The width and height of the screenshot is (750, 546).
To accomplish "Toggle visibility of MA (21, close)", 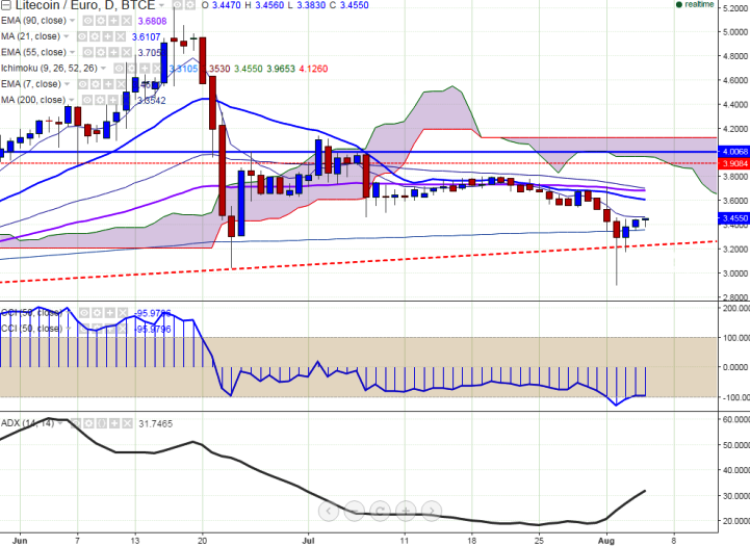I will 82,36.
